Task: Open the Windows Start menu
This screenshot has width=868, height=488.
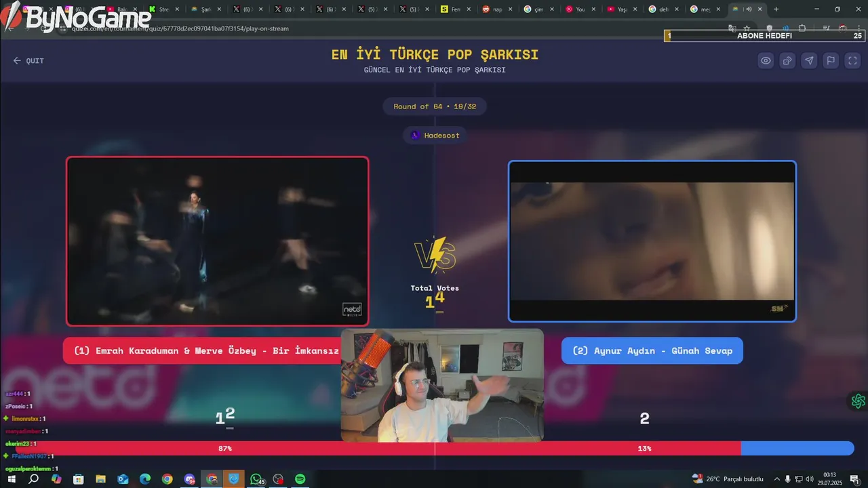Action: tap(11, 479)
